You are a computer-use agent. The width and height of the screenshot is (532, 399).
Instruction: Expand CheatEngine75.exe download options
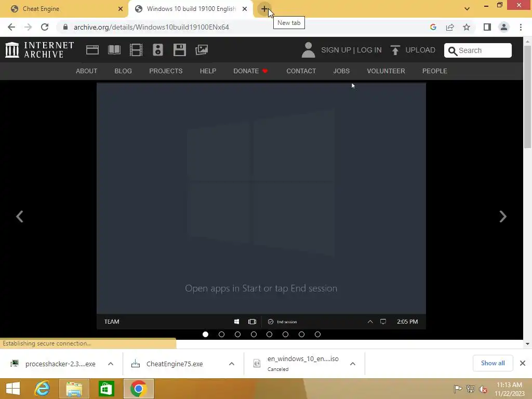232,364
